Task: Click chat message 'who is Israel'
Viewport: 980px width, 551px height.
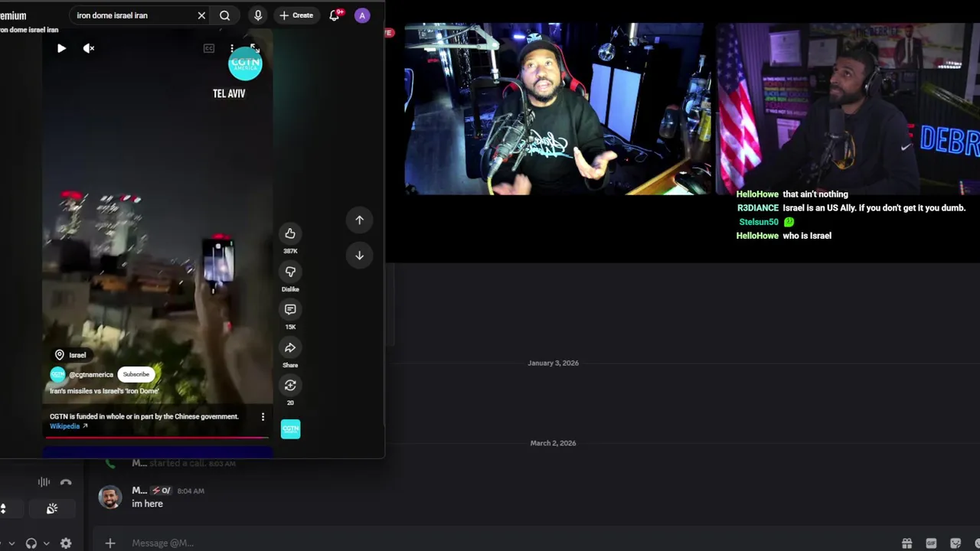Action: [x=807, y=236]
